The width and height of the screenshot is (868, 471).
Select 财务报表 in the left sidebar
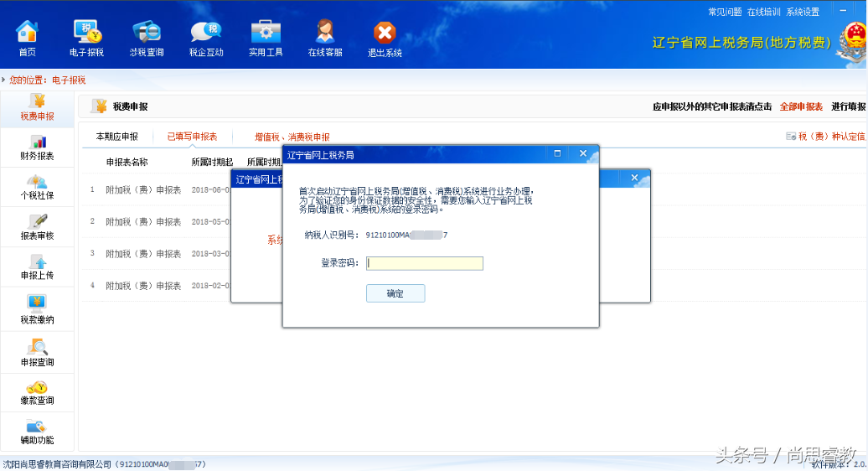(38, 148)
